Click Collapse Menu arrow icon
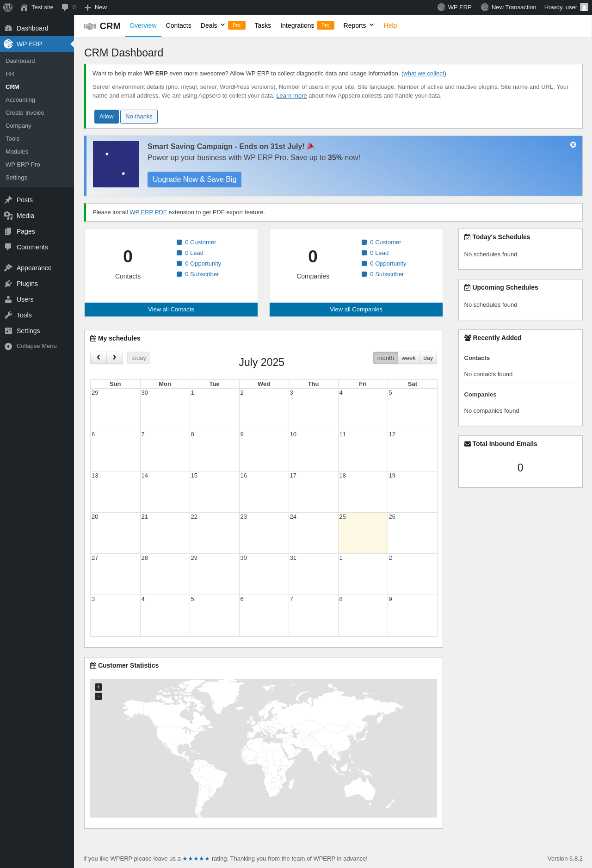Viewport: 592px width, 868px height. point(8,346)
